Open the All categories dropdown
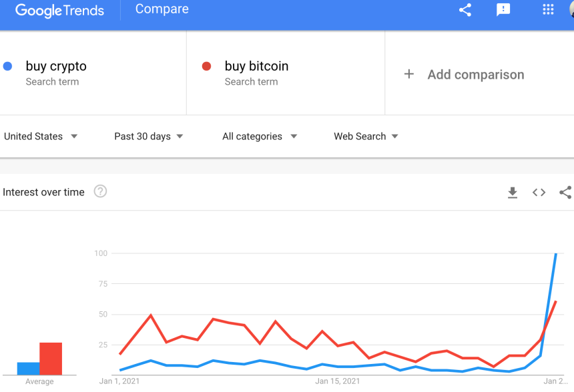The height and width of the screenshot is (392, 574). click(260, 136)
